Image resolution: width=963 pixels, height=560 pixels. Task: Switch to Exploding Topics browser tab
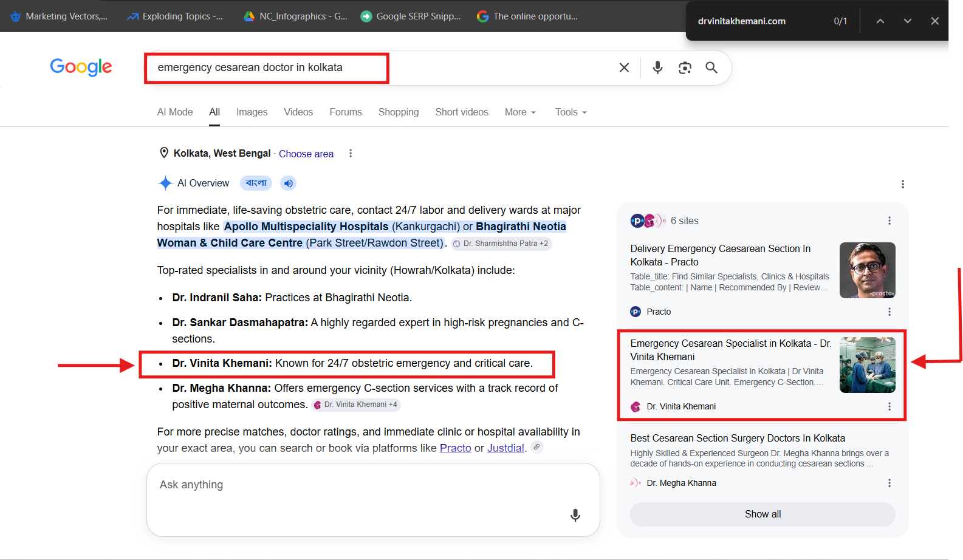pyautogui.click(x=175, y=16)
